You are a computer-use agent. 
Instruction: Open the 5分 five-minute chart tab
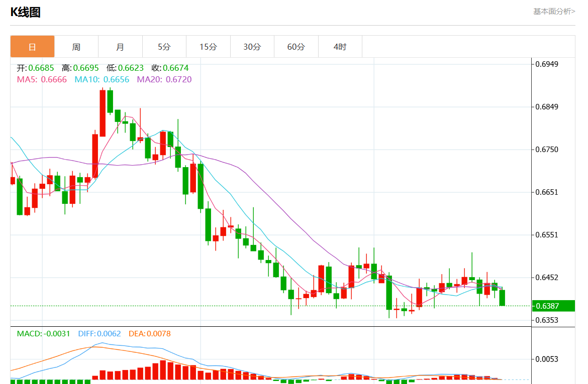point(164,47)
